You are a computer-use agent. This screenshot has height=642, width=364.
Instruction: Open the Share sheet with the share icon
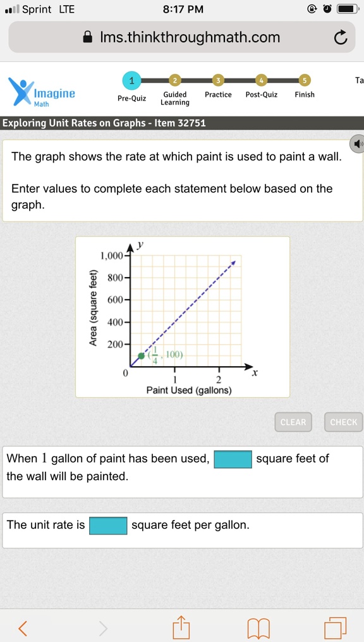pos(181,627)
